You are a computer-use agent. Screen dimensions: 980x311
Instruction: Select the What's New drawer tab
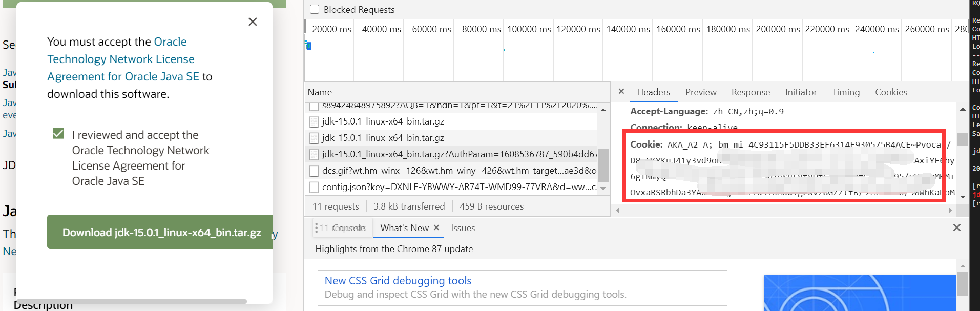[404, 228]
